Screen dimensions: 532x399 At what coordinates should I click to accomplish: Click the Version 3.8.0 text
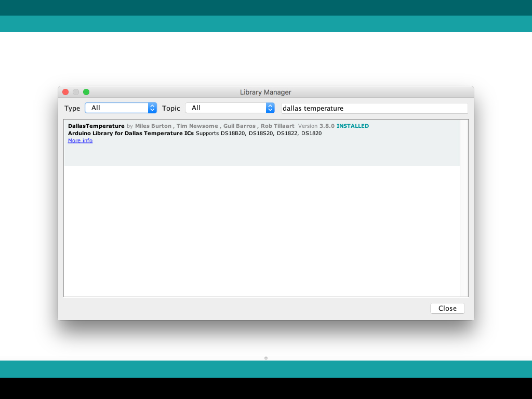316,126
